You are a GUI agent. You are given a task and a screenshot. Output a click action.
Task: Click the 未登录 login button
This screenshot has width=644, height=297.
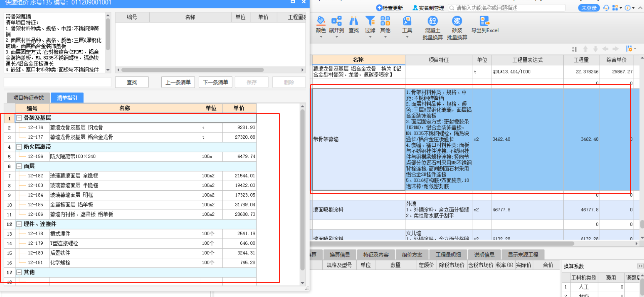pyautogui.click(x=589, y=8)
